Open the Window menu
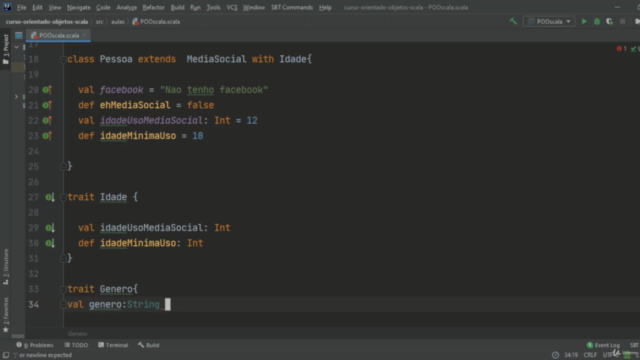 253,7
